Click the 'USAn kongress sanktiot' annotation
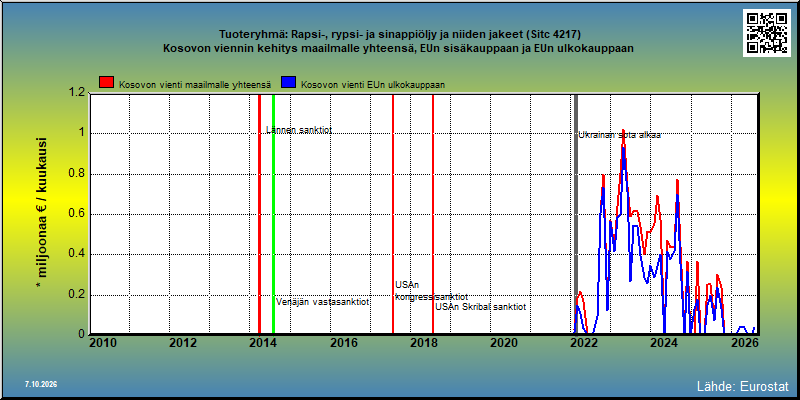800x400 pixels. pos(431,291)
